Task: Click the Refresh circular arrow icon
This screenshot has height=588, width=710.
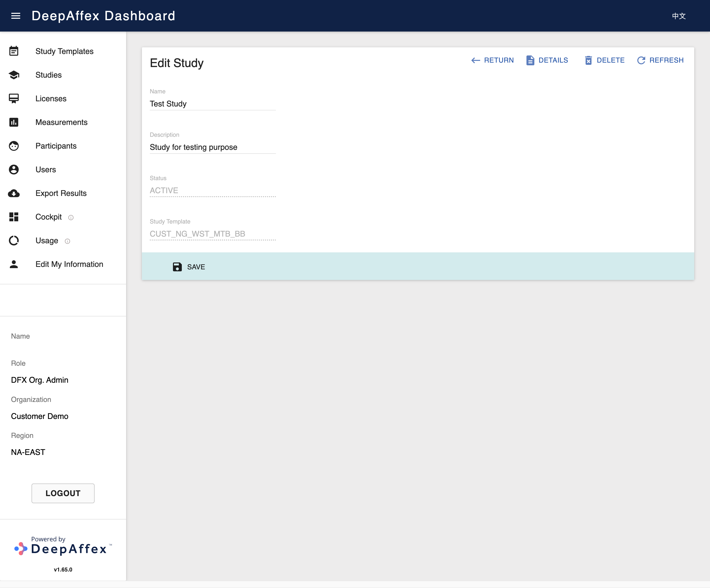Action: [641, 60]
